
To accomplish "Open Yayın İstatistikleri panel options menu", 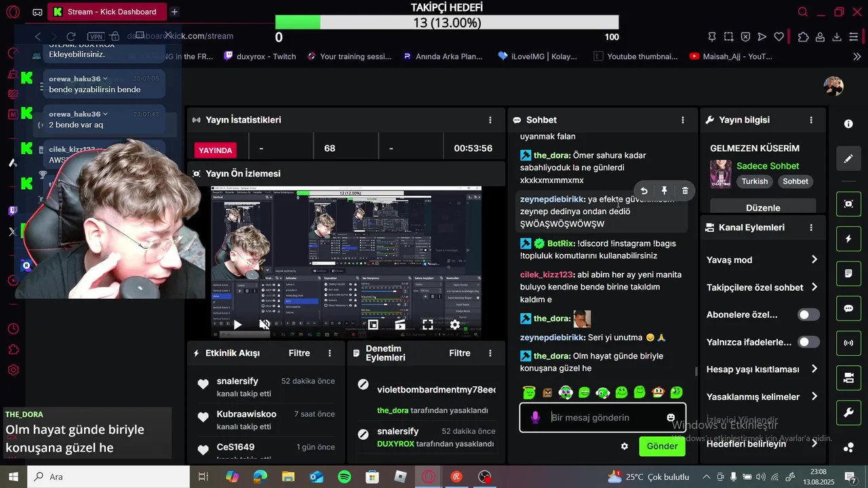I will pyautogui.click(x=490, y=120).
